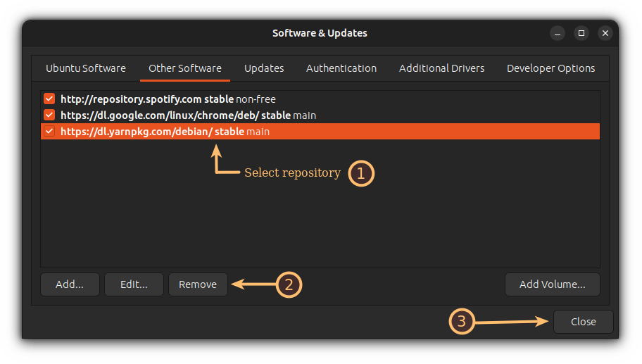Open the Other Software tab
642x364 pixels.
pyautogui.click(x=185, y=68)
